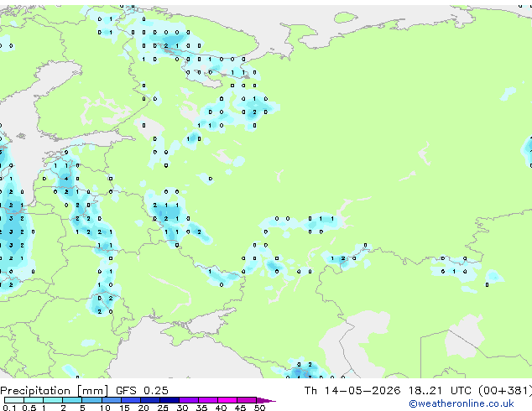Click the legend label '0.5'
Image resolution: width=532 pixels, height=411 pixels.
29,408
